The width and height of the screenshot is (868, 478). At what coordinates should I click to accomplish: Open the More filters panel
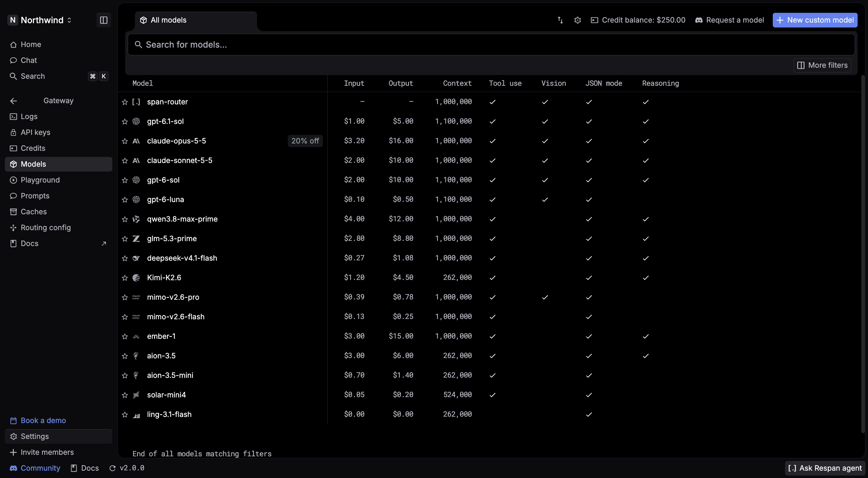pyautogui.click(x=822, y=65)
